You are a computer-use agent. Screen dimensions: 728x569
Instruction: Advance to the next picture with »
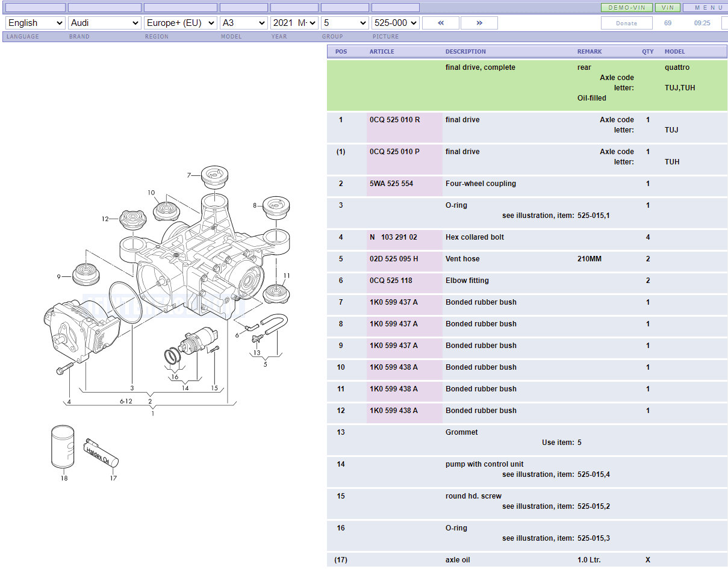(x=479, y=23)
